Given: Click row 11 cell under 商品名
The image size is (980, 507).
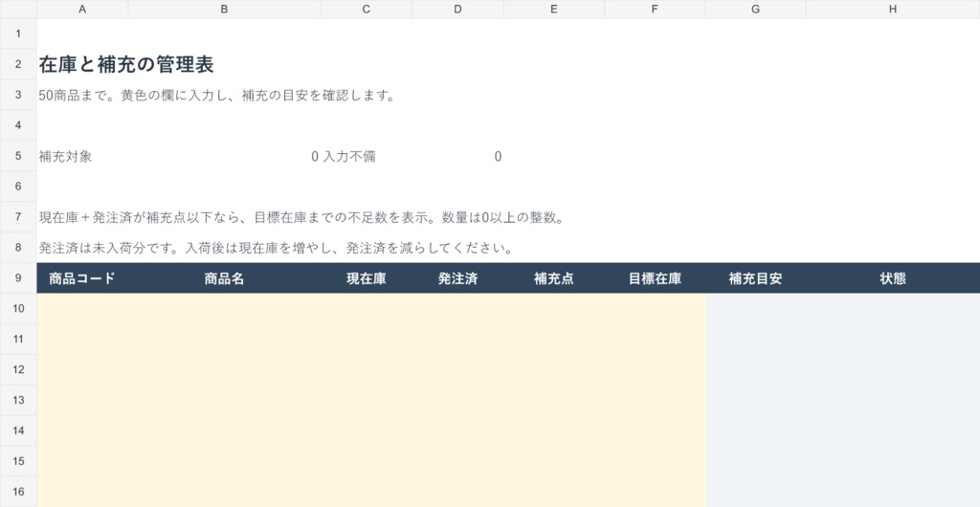Looking at the screenshot, I should tap(224, 339).
